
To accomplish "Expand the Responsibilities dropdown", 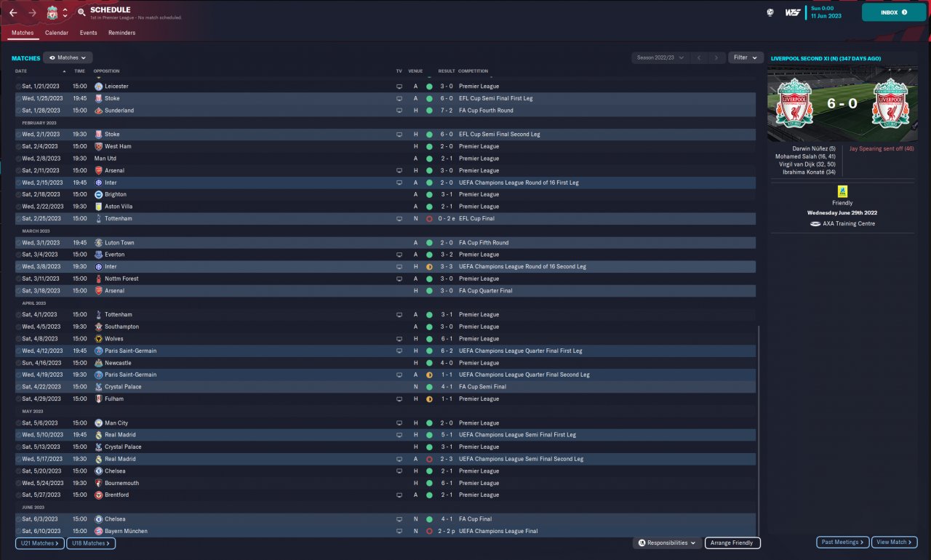I will tap(667, 543).
